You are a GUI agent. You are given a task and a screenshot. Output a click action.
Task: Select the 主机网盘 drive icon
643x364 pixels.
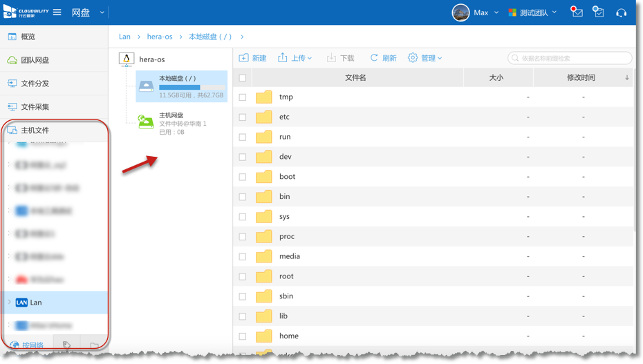tap(145, 123)
